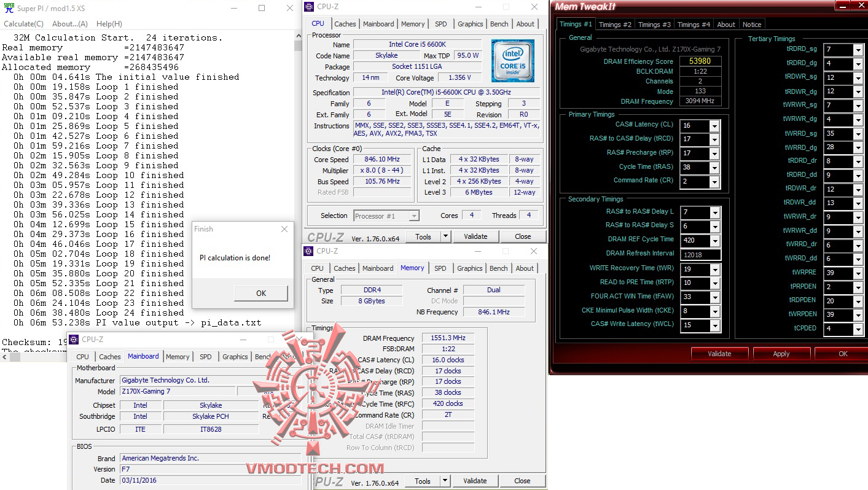868x490 pixels.
Task: Expand FOUR ACT WIN Time (tFAW) dropdown
Action: coord(714,297)
